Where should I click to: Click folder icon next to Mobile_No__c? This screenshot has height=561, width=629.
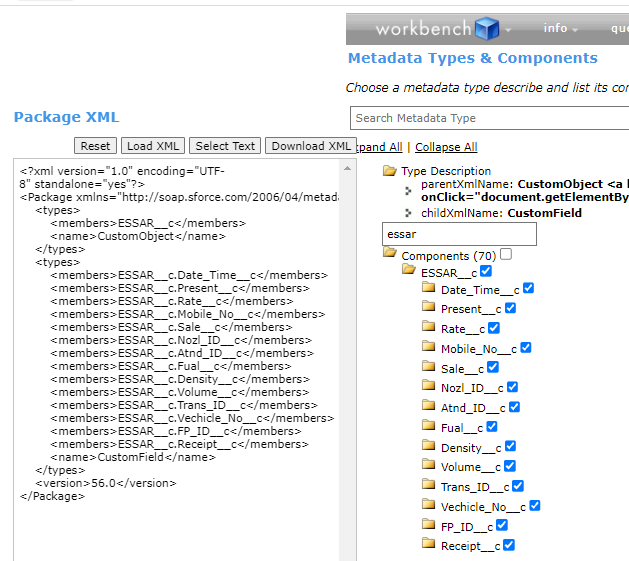428,346
